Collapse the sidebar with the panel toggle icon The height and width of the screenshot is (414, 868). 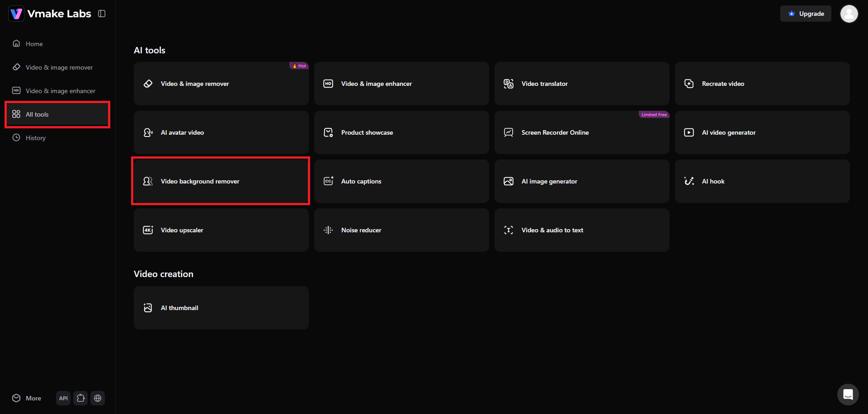point(102,14)
